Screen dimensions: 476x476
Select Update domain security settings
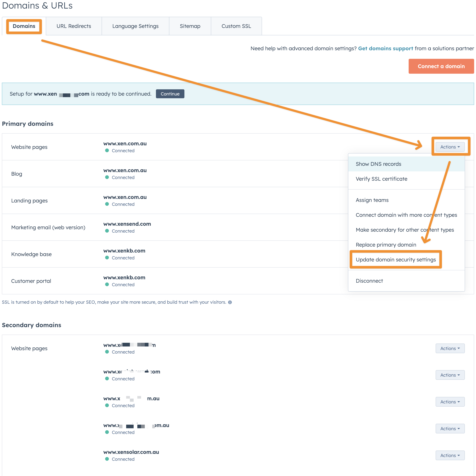[396, 260]
